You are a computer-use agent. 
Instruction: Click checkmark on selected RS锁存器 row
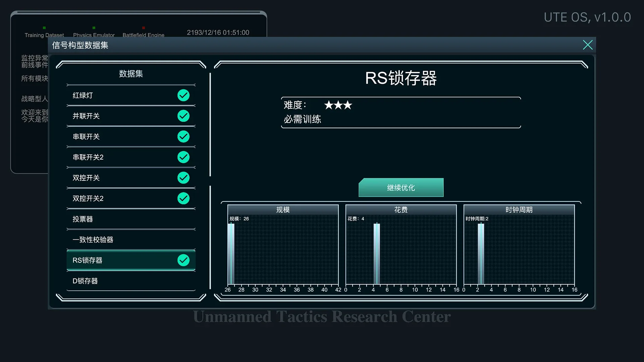coord(183,260)
